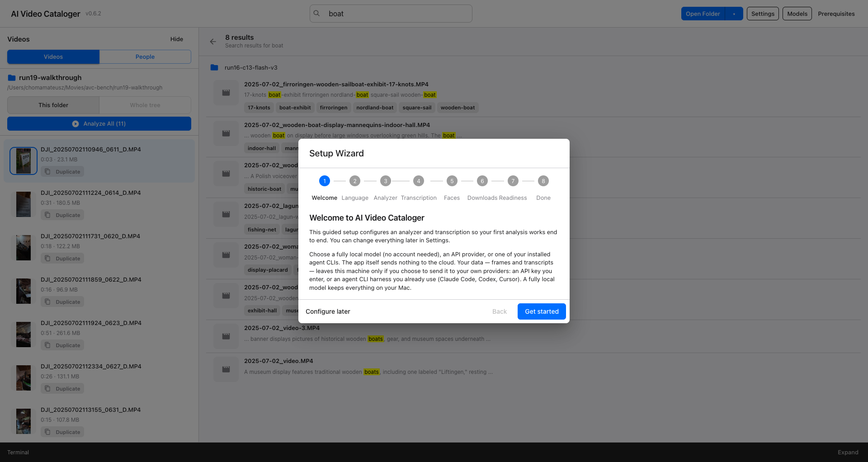
Task: Click the boat-exhibit tag
Action: pyautogui.click(x=295, y=108)
